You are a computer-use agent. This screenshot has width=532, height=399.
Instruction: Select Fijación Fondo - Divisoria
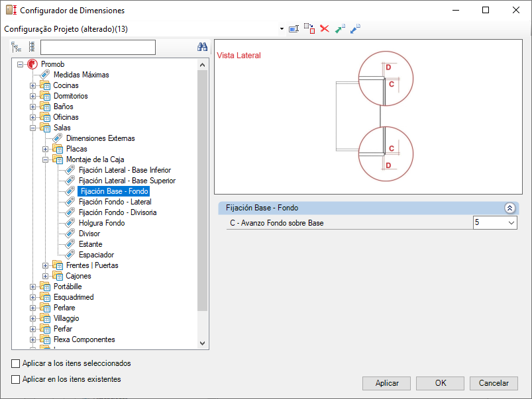point(118,212)
